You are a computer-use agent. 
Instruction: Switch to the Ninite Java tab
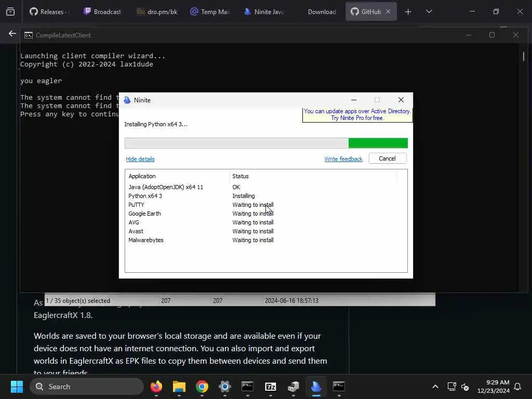[x=264, y=12]
